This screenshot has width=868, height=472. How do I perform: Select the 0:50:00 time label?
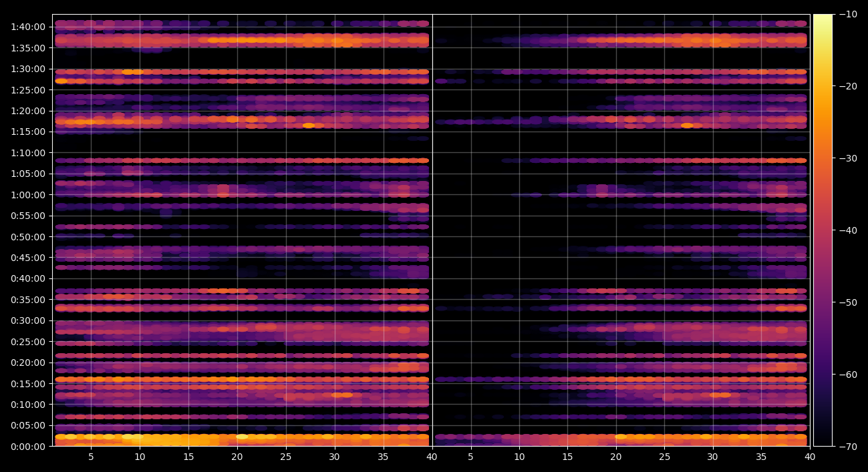(x=28, y=236)
